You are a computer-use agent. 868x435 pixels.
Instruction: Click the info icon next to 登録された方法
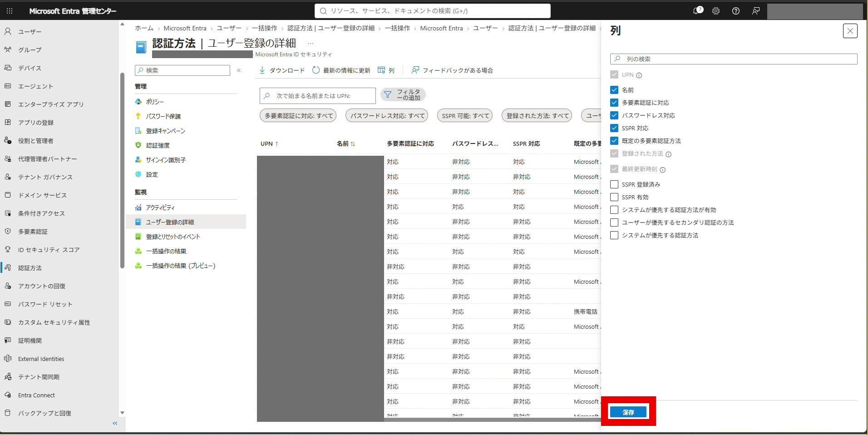tap(669, 154)
